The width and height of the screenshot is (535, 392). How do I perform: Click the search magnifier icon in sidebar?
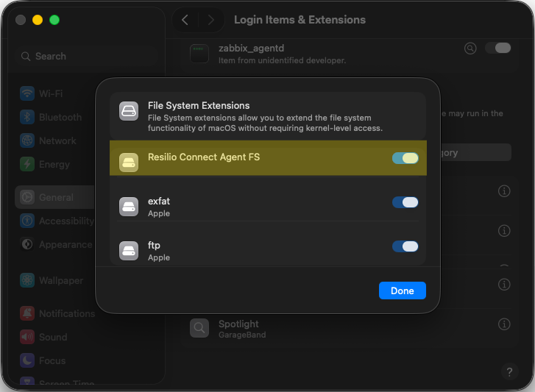click(x=26, y=56)
